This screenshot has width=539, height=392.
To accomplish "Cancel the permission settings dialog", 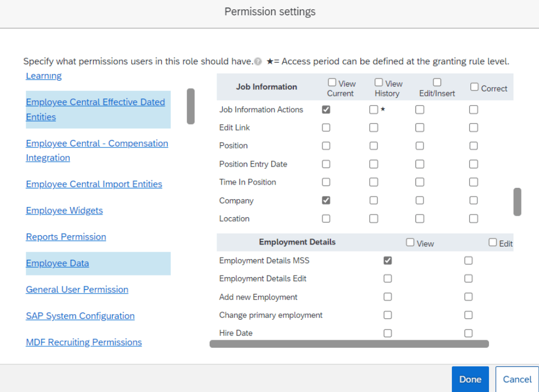I will tap(517, 379).
